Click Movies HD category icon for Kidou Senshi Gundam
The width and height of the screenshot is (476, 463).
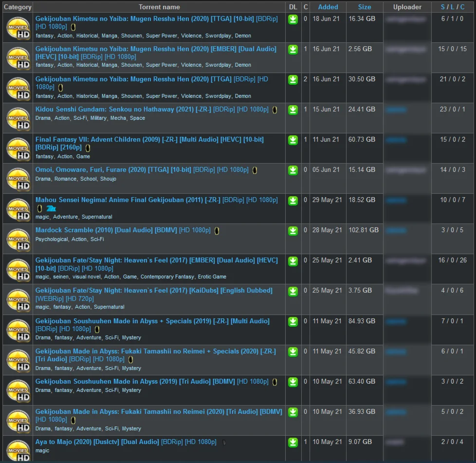click(x=18, y=119)
